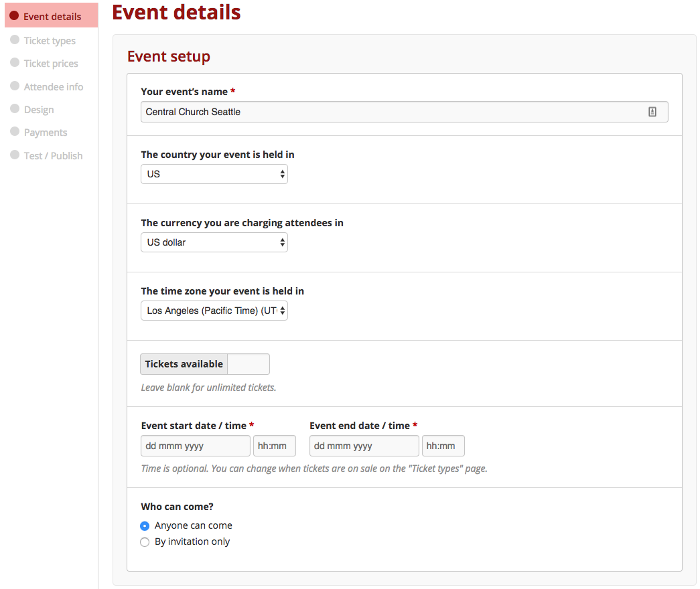Click the Payments step circle icon

14,132
